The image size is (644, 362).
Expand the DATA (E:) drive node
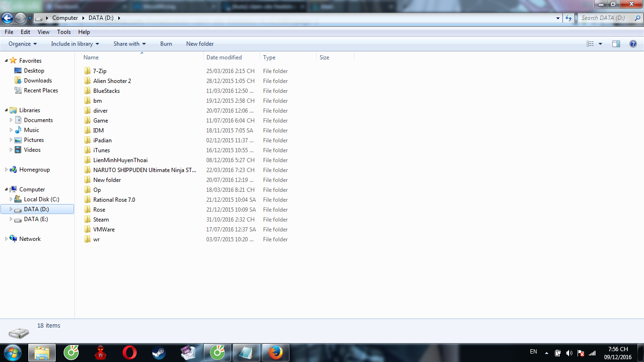pos(11,219)
